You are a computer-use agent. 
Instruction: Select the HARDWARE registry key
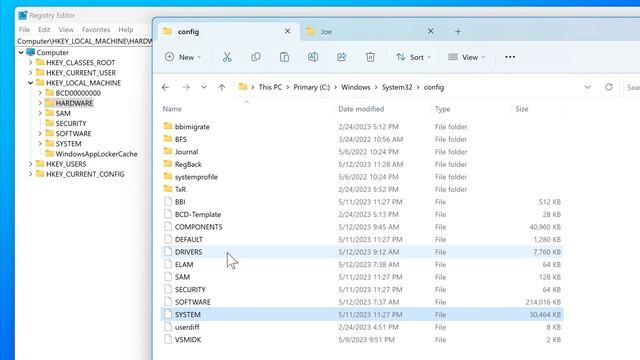coord(74,103)
